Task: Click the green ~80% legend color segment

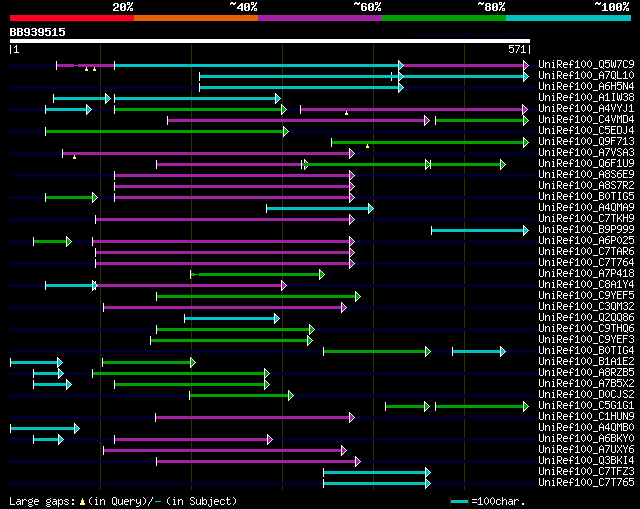Action: click(x=444, y=18)
